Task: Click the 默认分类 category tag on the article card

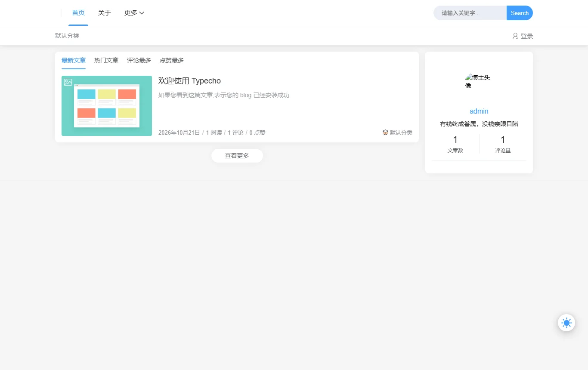Action: click(401, 133)
